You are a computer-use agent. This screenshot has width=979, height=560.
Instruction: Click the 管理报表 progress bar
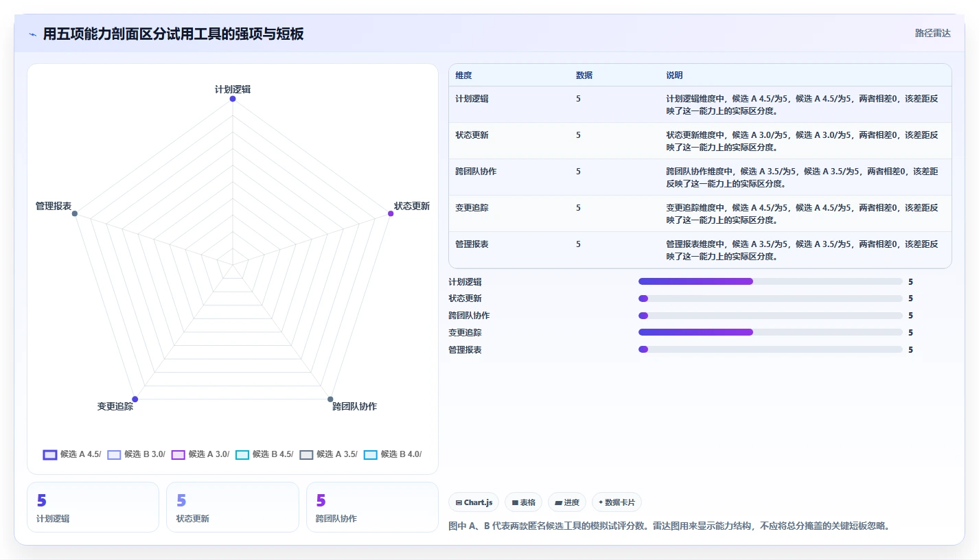[x=770, y=349]
